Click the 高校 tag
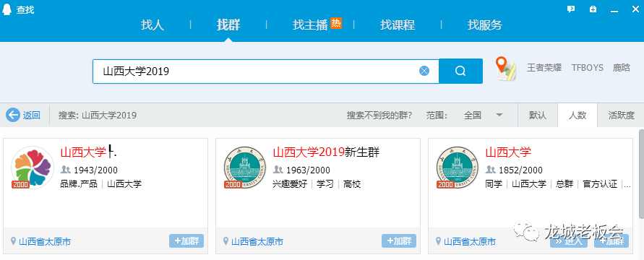Viewport: 644px width, 260px height. pos(351,183)
